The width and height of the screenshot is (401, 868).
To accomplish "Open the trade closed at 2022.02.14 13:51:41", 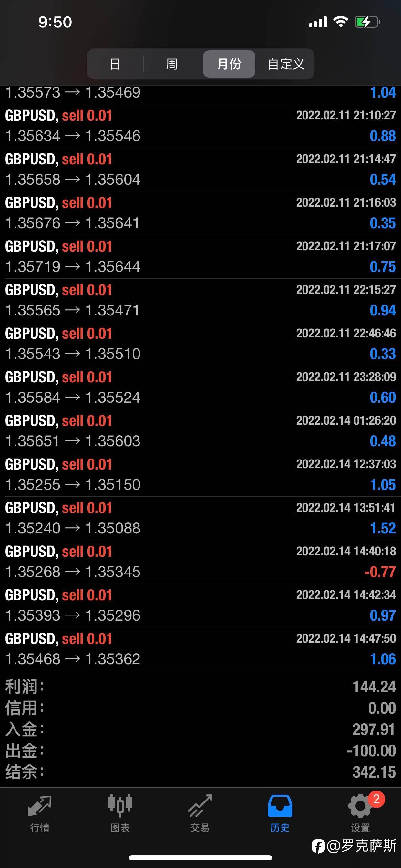I will [200, 518].
